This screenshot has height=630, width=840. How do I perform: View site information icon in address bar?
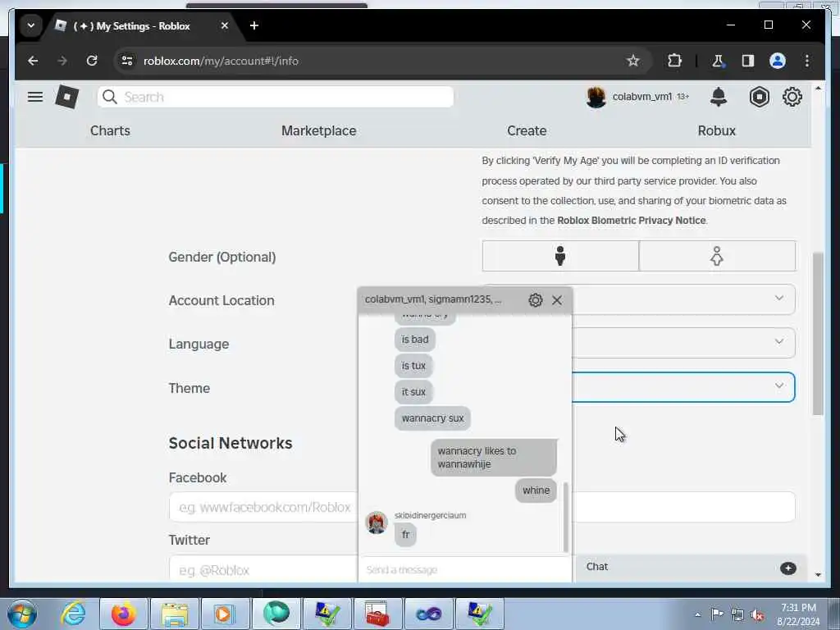coord(127,61)
